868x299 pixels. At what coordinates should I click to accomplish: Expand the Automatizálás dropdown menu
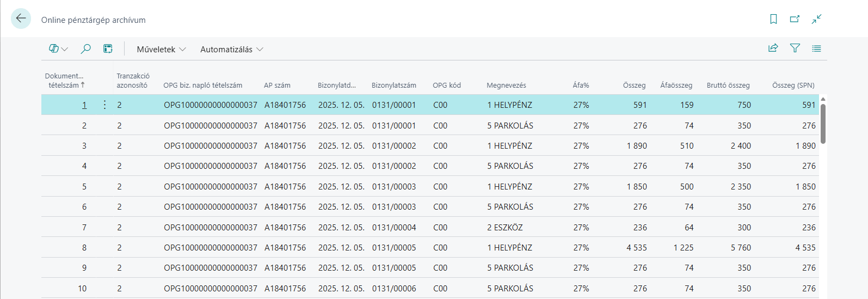tap(231, 50)
